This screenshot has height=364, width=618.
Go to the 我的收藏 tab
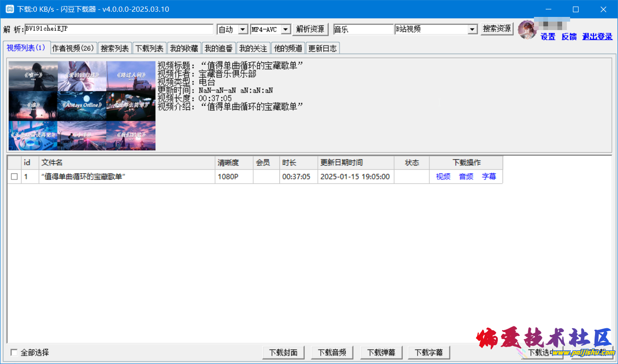tap(184, 48)
